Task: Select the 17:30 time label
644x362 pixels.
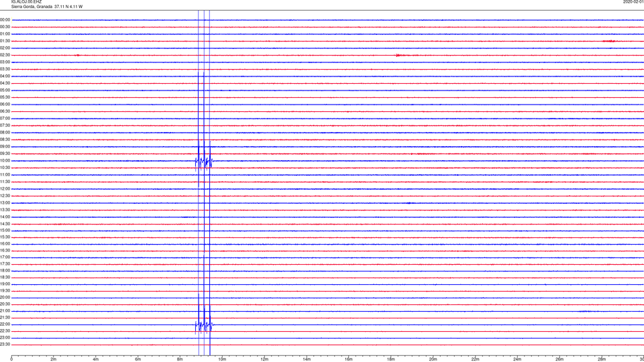Action: (x=5, y=264)
